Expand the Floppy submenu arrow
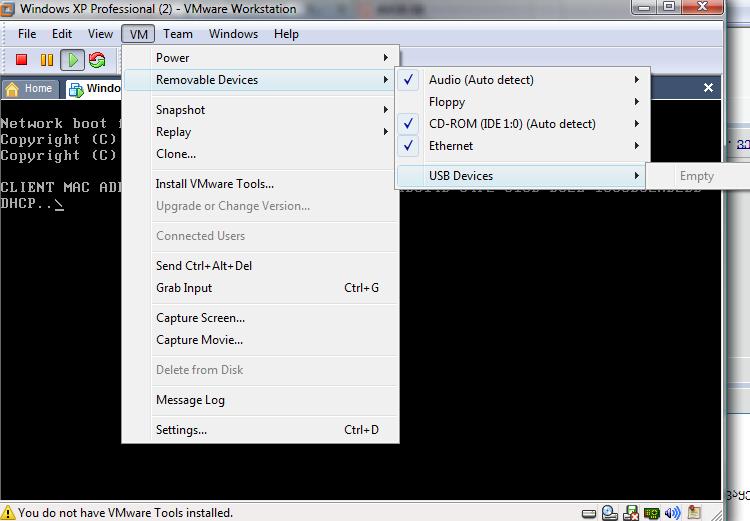The width and height of the screenshot is (750, 521). [637, 101]
